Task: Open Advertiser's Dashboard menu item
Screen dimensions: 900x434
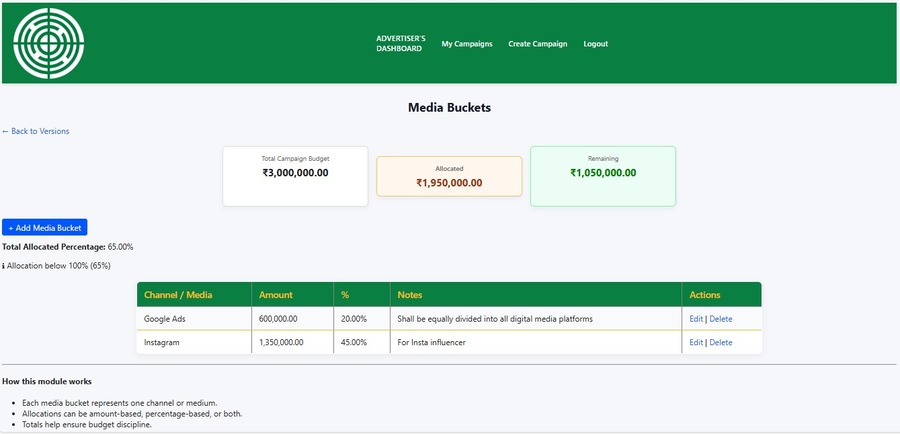Action: pos(401,44)
